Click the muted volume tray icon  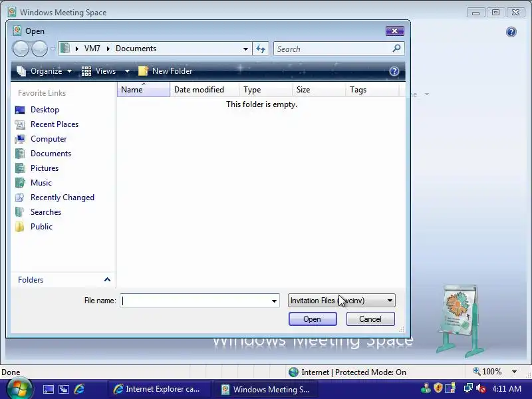pyautogui.click(x=481, y=388)
